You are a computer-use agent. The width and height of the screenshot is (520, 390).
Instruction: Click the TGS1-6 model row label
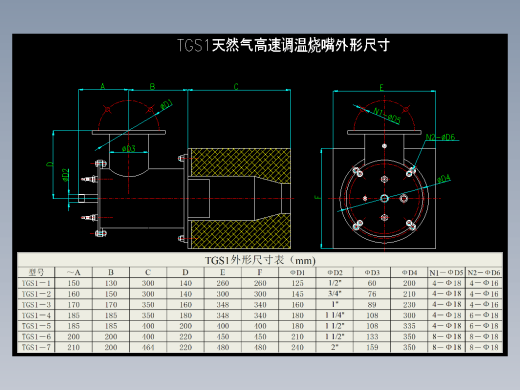36,337
